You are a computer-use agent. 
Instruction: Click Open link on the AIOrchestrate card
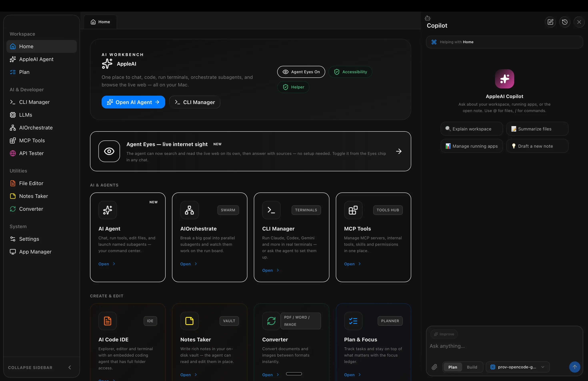[189, 264]
